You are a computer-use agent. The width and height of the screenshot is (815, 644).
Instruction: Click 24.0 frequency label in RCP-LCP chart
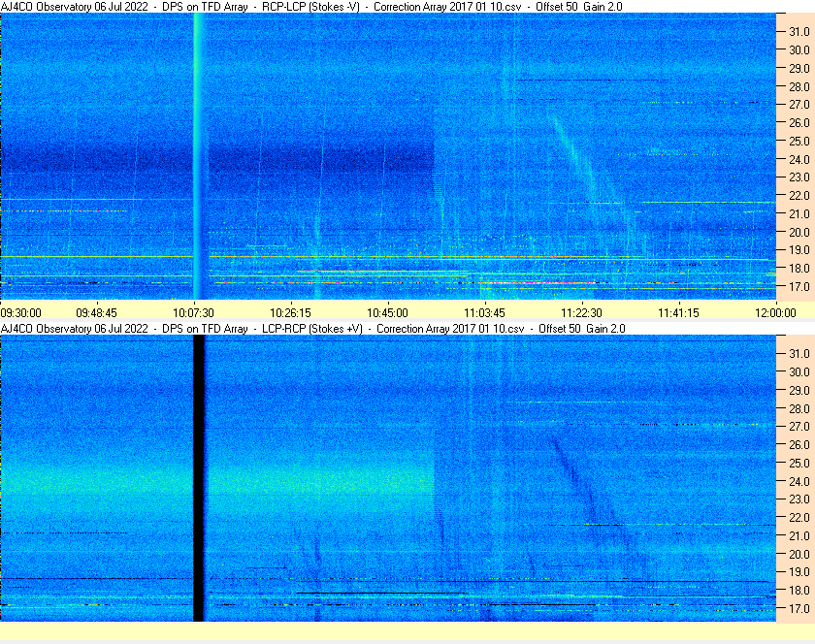[799, 159]
